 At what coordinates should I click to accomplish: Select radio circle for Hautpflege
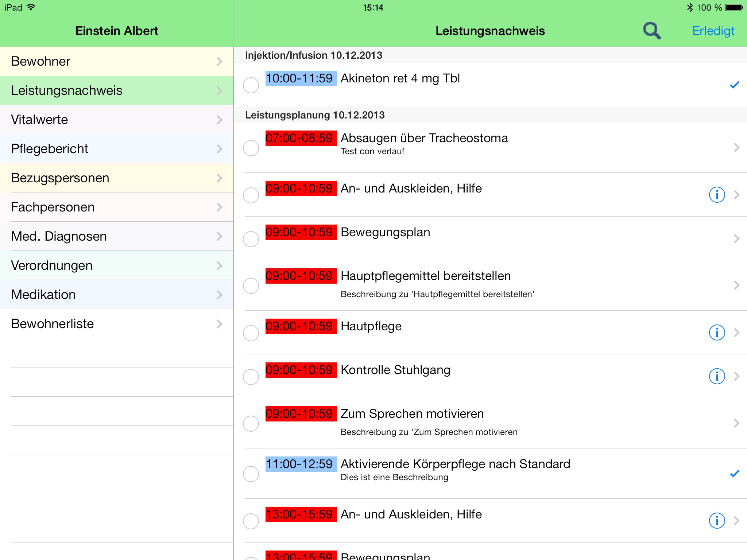(x=251, y=333)
